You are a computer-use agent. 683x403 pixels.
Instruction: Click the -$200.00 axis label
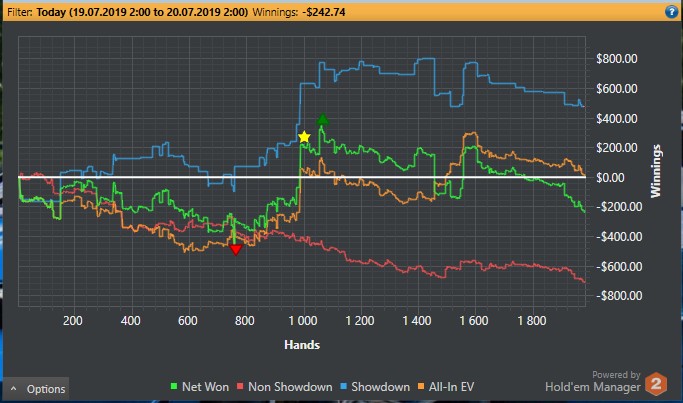click(x=618, y=207)
